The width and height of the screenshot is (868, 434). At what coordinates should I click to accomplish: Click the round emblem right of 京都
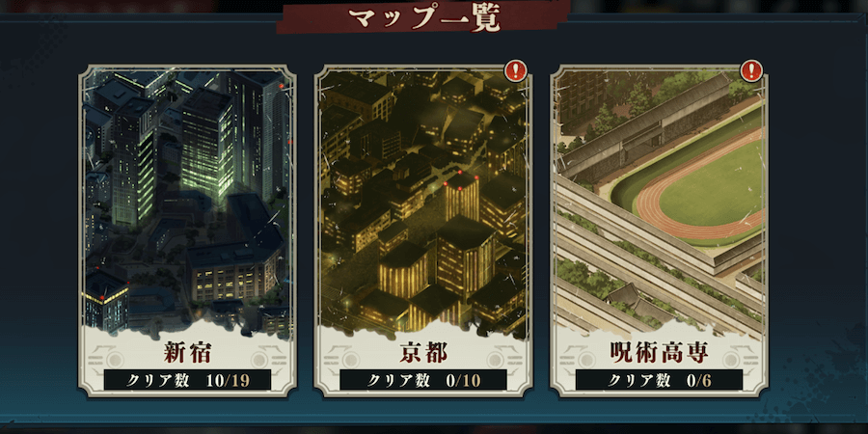coord(496,360)
